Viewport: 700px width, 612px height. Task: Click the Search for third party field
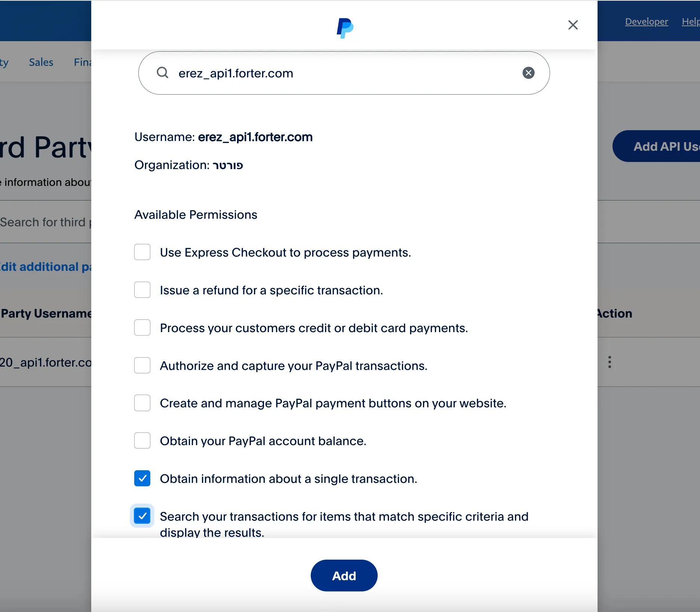click(46, 222)
